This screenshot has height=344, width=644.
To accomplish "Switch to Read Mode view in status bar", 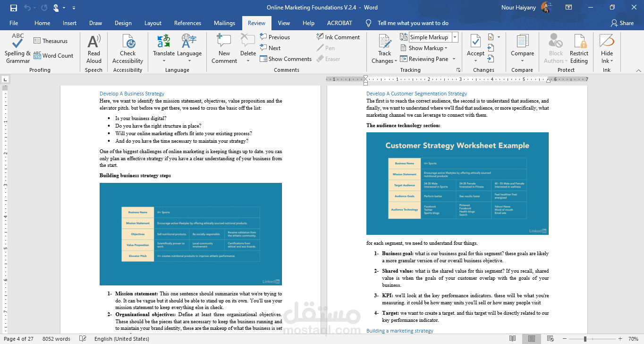I will (x=513, y=339).
